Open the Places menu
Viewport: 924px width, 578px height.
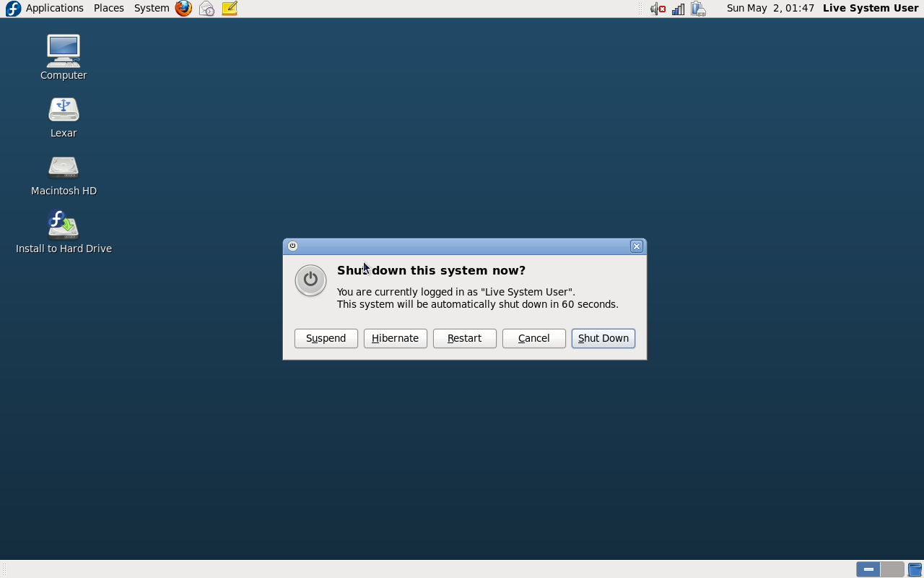tap(109, 8)
